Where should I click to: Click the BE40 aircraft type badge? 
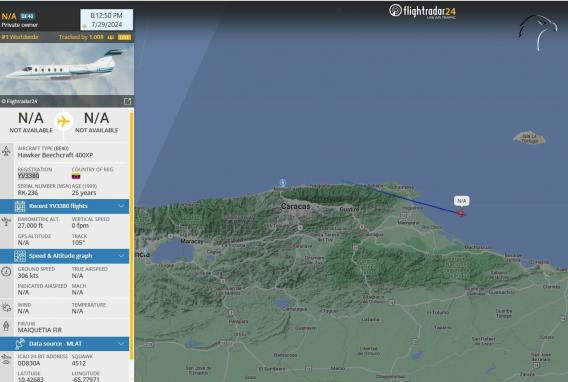(27, 16)
